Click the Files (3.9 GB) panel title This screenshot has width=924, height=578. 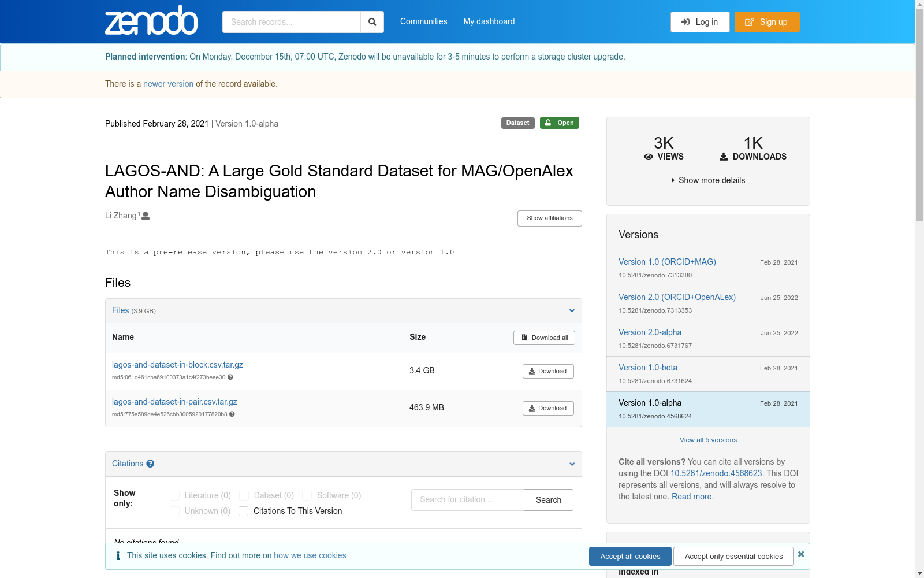(134, 310)
